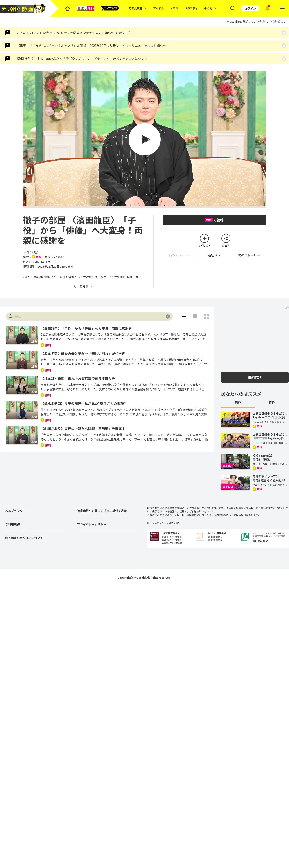Click the ログイン button
Image resolution: width=289 pixels, height=868 pixels.
tap(250, 8)
